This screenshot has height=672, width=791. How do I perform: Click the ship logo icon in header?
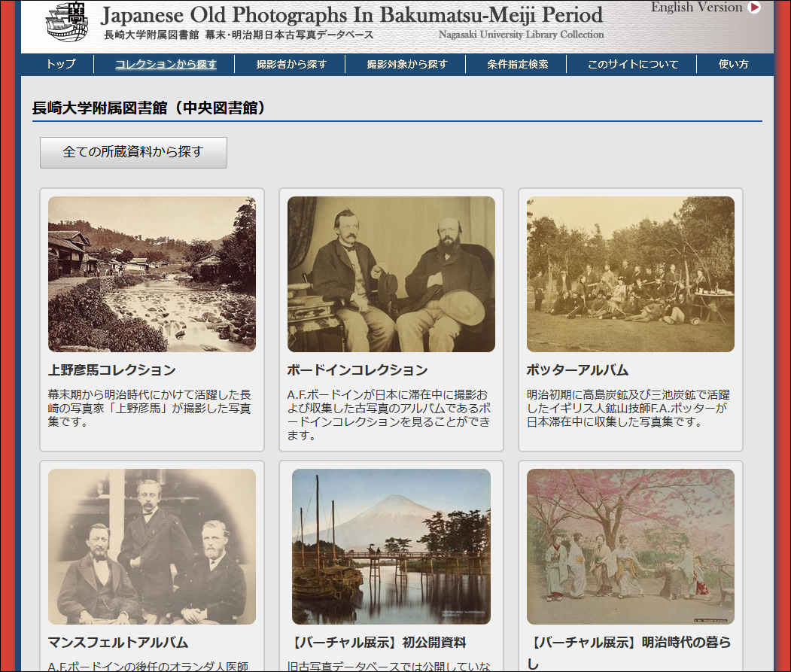pos(67,22)
